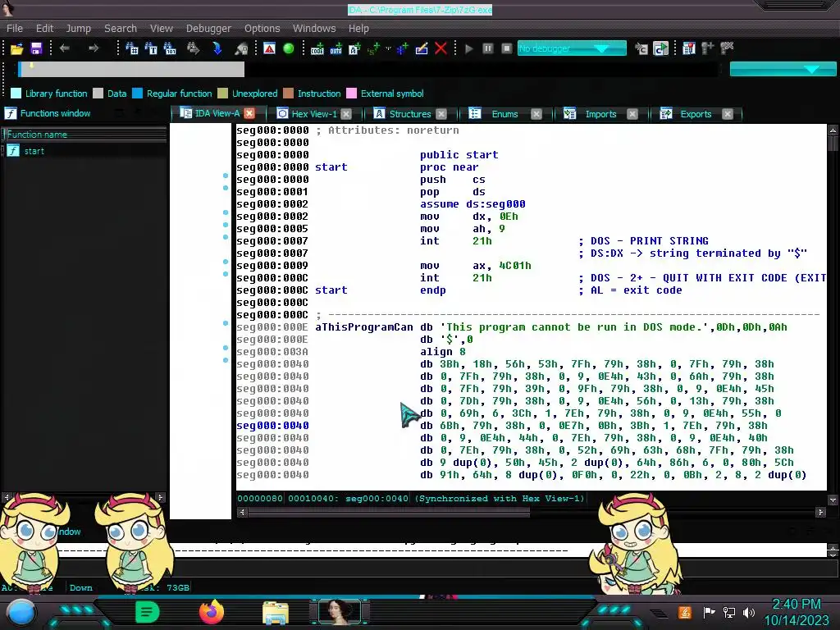This screenshot has height=630, width=840.
Task: Open the Debugger menu
Action: click(208, 29)
